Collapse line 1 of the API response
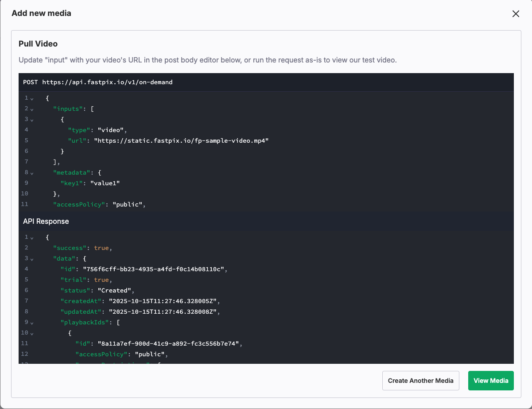The image size is (532, 409). 32,238
